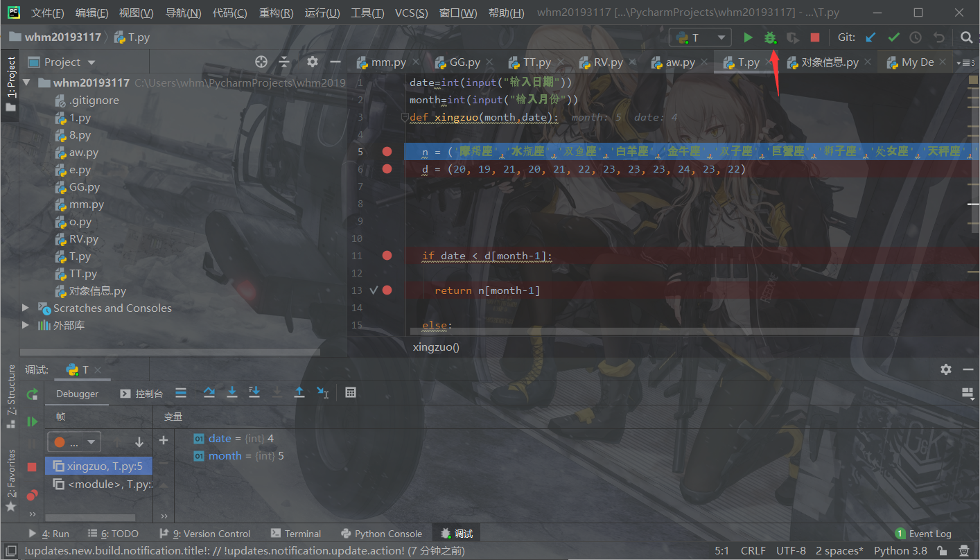Toggle breakpoint on line 6
The image size is (980, 560).
[387, 169]
